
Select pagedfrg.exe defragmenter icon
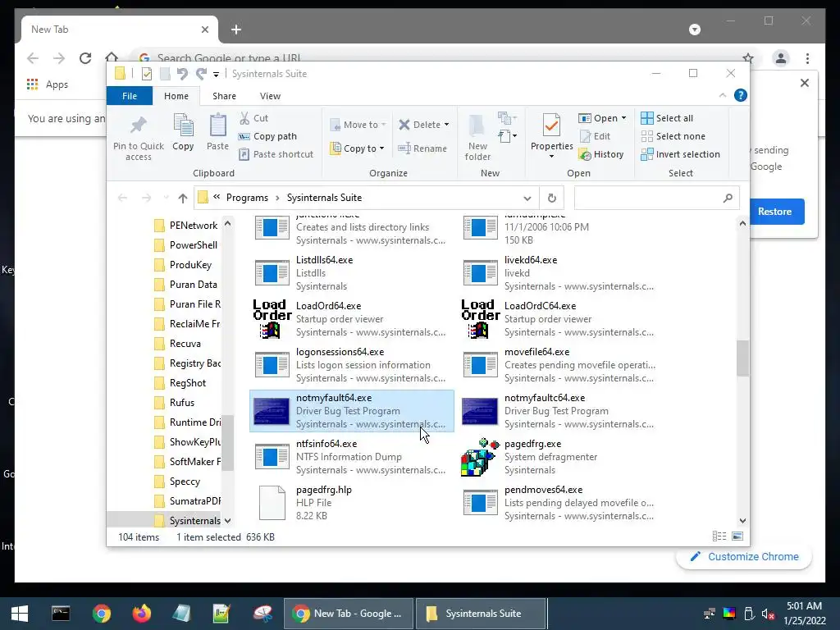[x=480, y=457]
